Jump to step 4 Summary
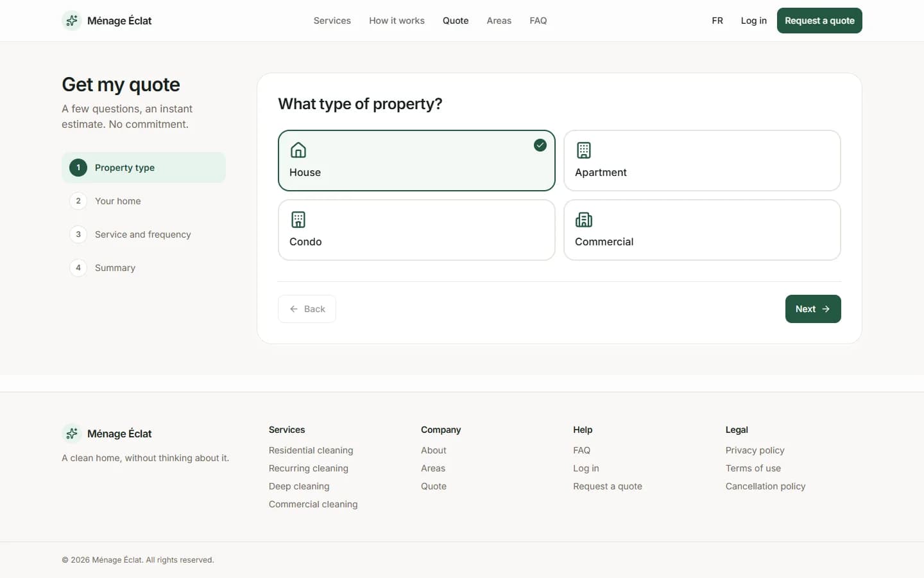Image resolution: width=924 pixels, height=578 pixels. (x=144, y=268)
